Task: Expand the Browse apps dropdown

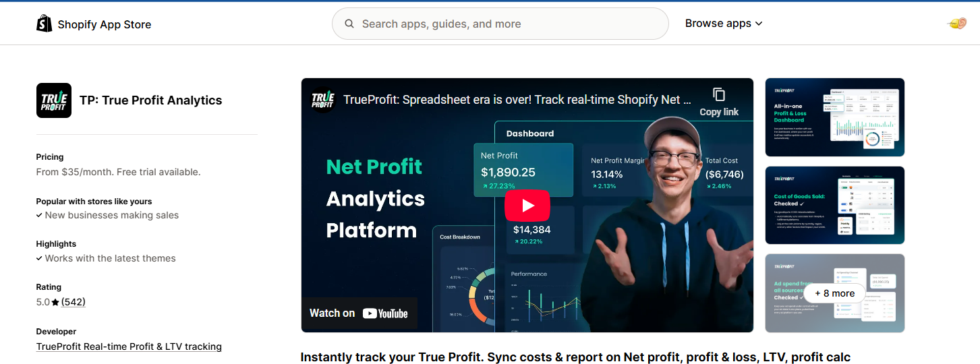Action: (x=724, y=23)
